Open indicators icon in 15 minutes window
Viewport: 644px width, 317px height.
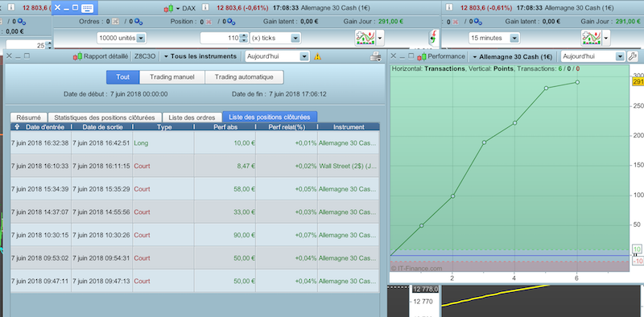tap(591, 38)
